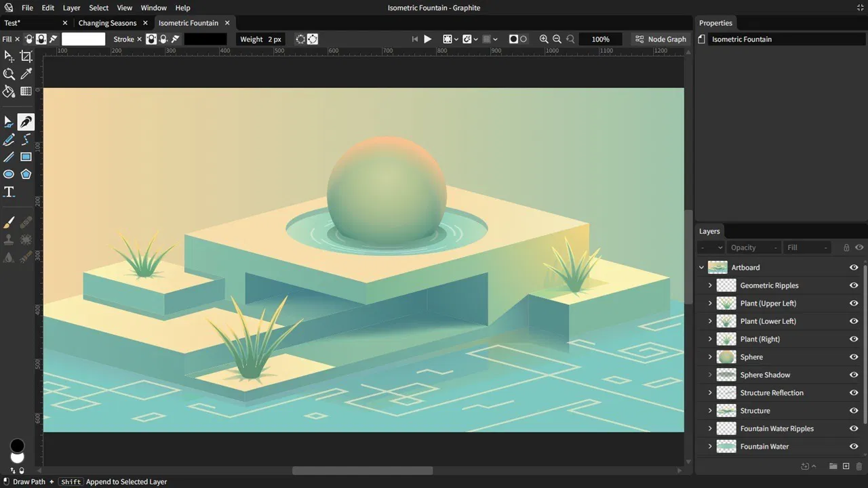Switch to the Changing Seasons tab
This screenshot has height=488, width=868.
(x=108, y=22)
